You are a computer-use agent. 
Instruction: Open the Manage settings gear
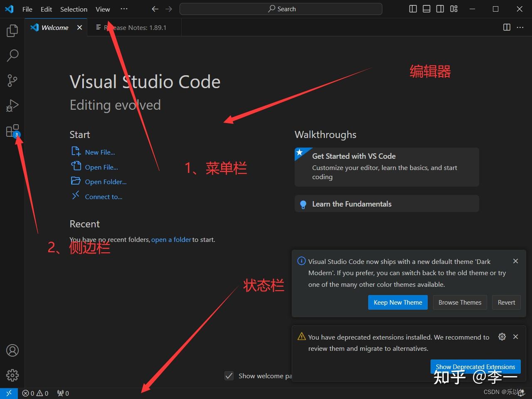click(12, 375)
